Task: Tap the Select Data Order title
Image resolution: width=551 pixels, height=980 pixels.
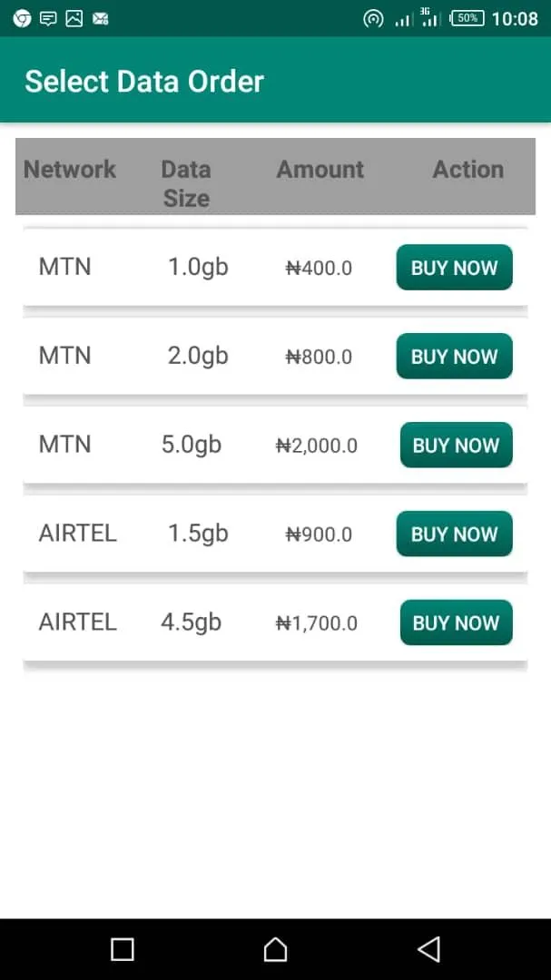Action: [x=144, y=82]
